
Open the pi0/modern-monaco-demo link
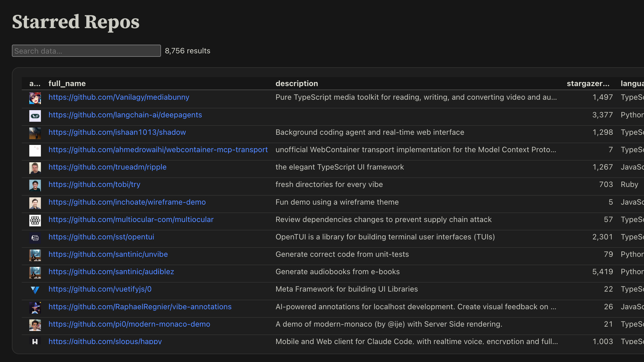(x=129, y=324)
